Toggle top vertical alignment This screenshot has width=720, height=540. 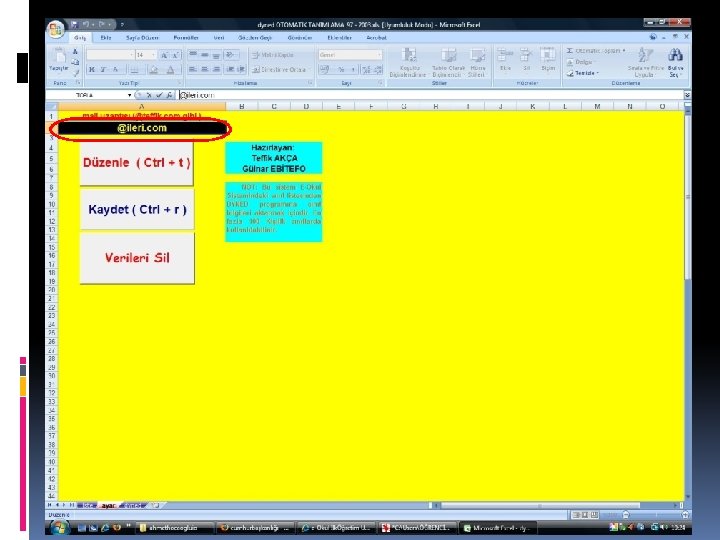pos(192,55)
